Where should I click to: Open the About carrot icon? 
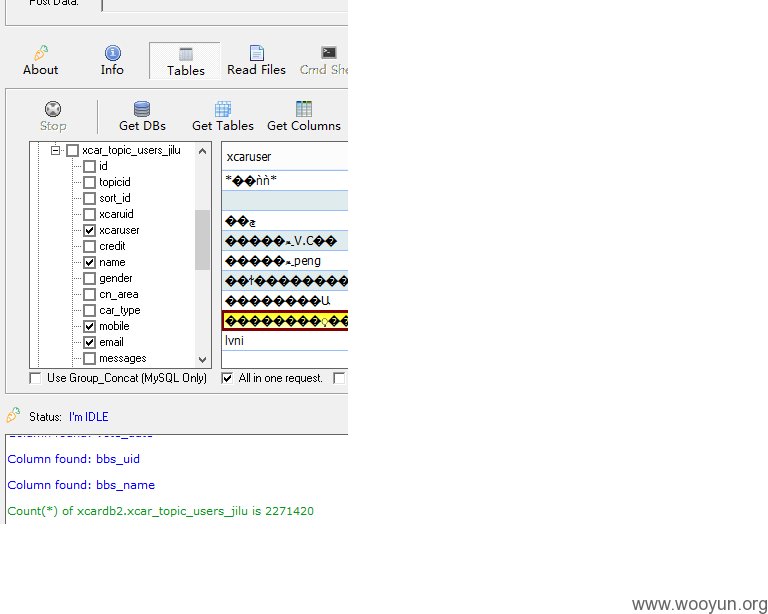(x=41, y=53)
